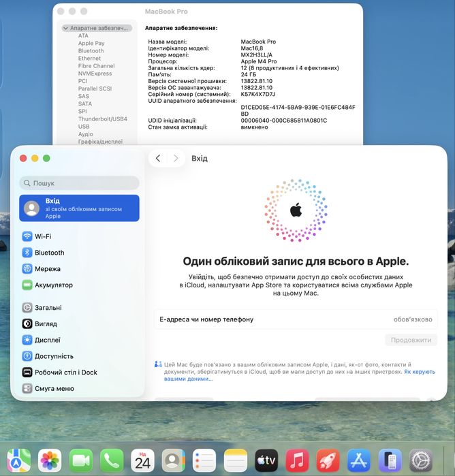Open App Store from the Dock
The height and width of the screenshot is (476, 455).
point(360,460)
